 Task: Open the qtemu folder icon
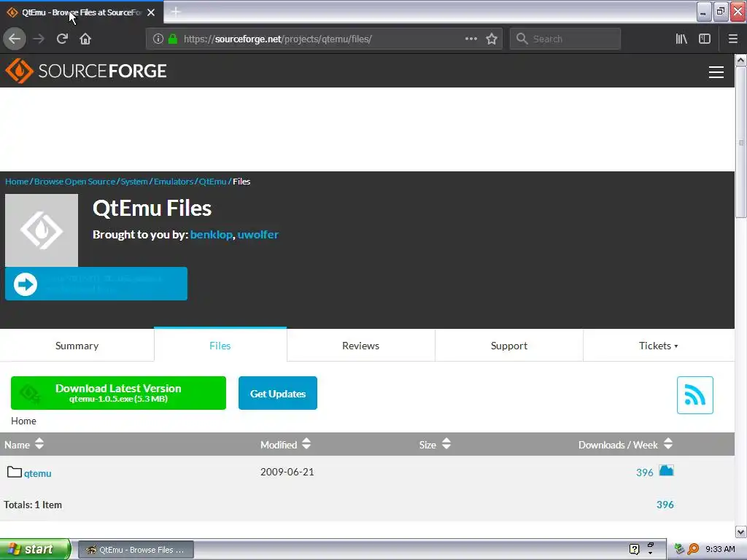[15, 472]
